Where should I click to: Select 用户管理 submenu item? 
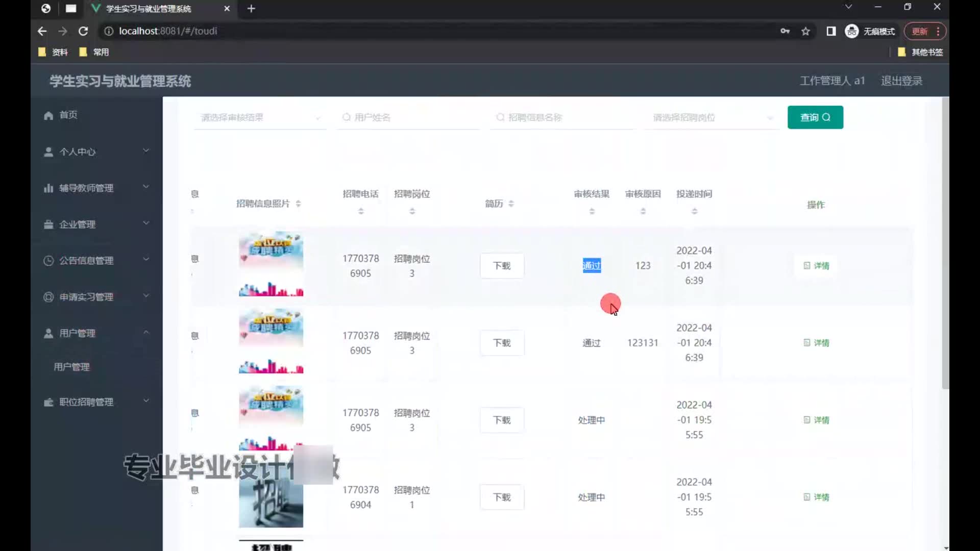[71, 367]
